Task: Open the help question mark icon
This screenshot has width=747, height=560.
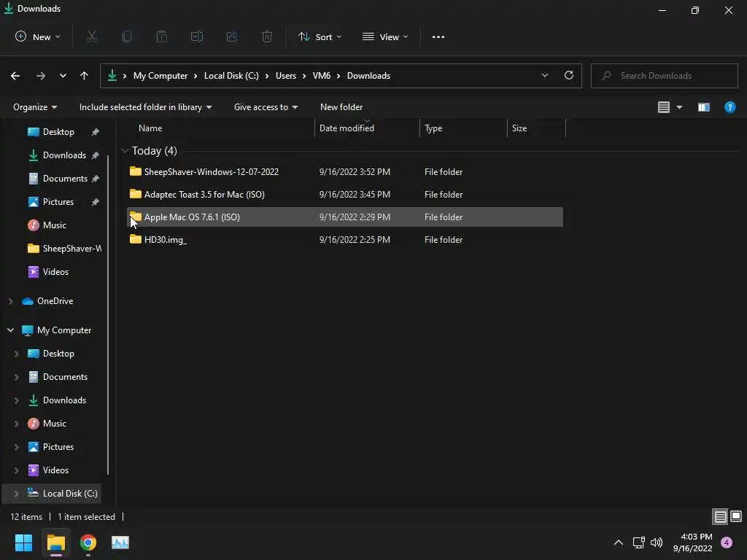Action: [x=729, y=107]
